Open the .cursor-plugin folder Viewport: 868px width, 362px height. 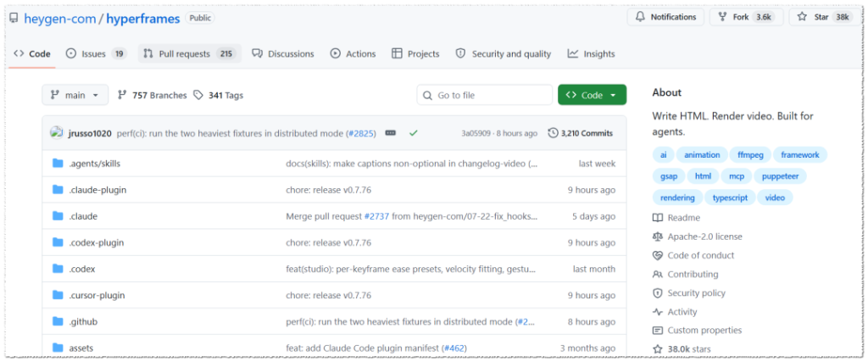pyautogui.click(x=97, y=295)
